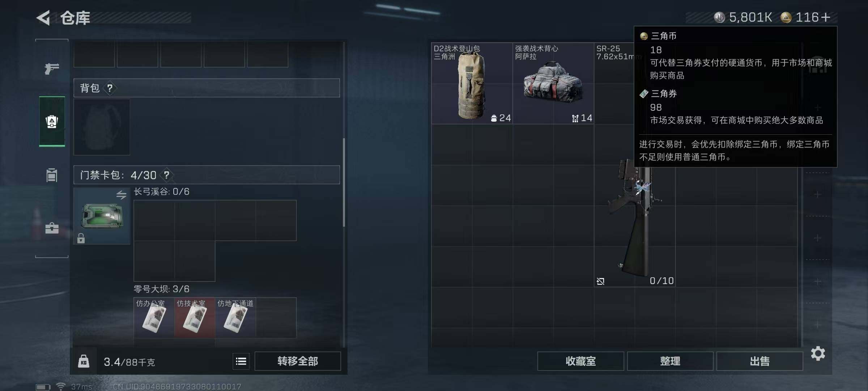Select the 仿技术室 keycard
The width and height of the screenshot is (868, 391).
[195, 318]
